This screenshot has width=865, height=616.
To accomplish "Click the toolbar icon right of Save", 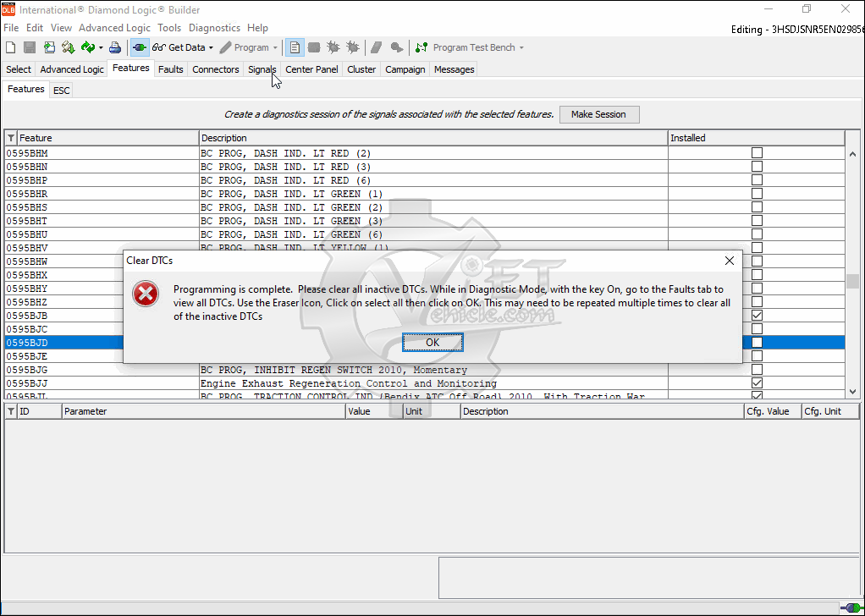I will click(x=49, y=47).
